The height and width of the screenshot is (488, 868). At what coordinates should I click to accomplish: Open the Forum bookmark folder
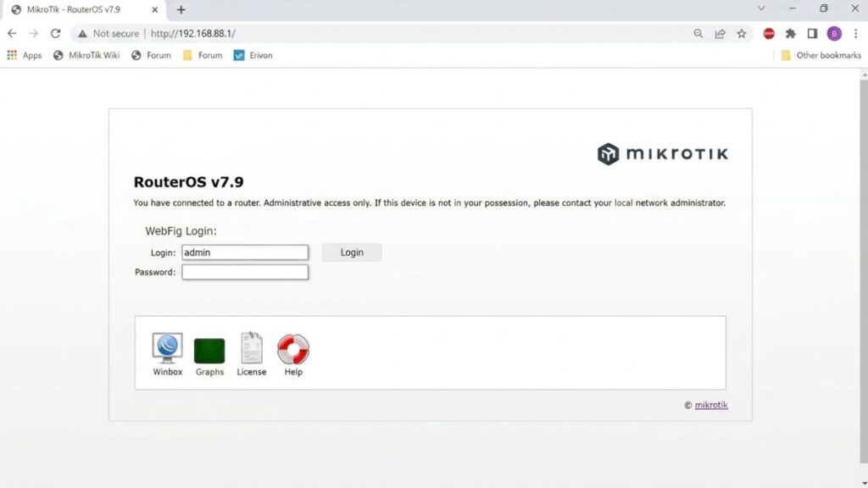coord(203,55)
